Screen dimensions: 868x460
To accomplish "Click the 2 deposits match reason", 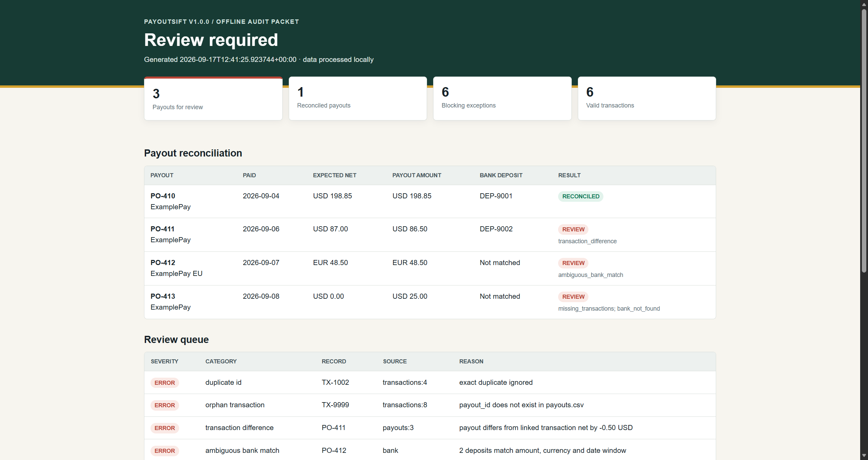I will (542, 450).
